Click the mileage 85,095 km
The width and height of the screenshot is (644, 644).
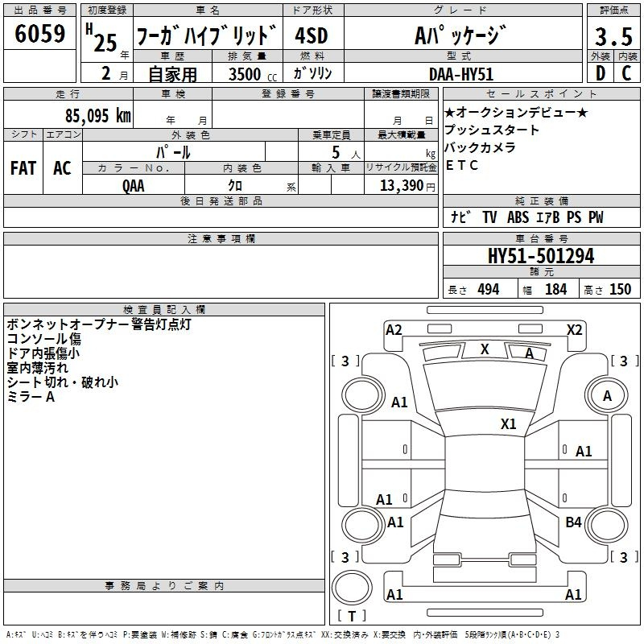(x=98, y=115)
